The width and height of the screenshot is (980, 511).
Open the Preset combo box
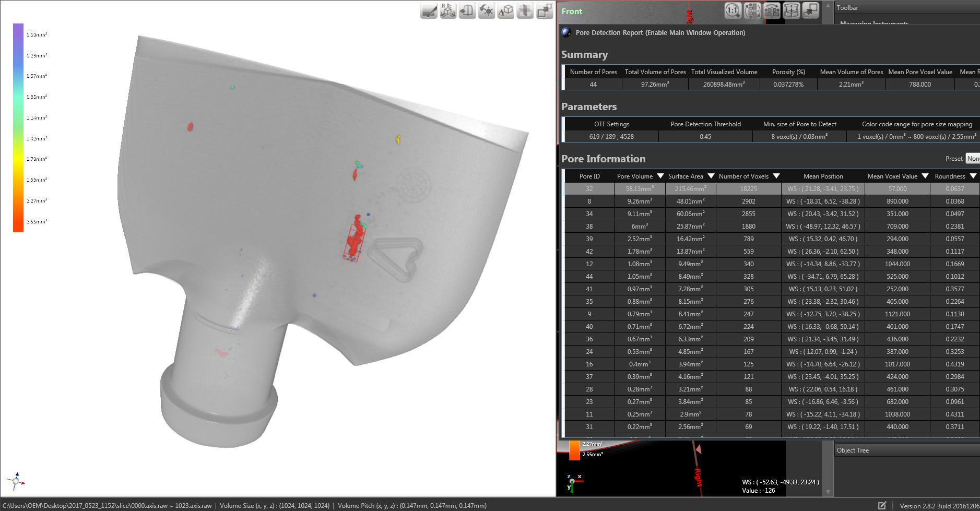click(972, 159)
